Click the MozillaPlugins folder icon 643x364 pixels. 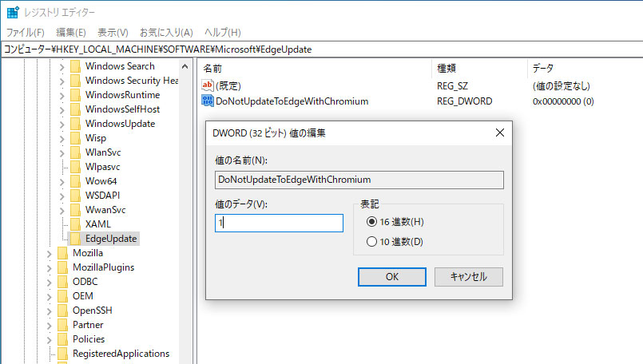(63, 267)
